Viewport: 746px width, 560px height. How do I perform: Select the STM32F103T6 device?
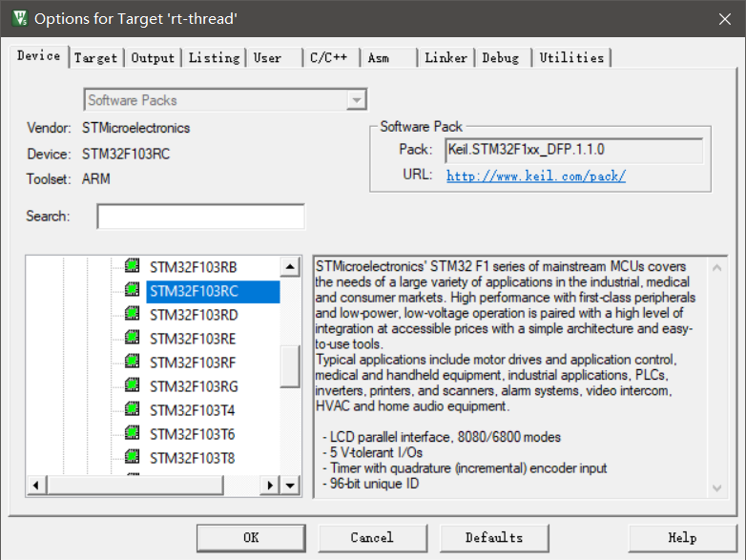click(192, 434)
